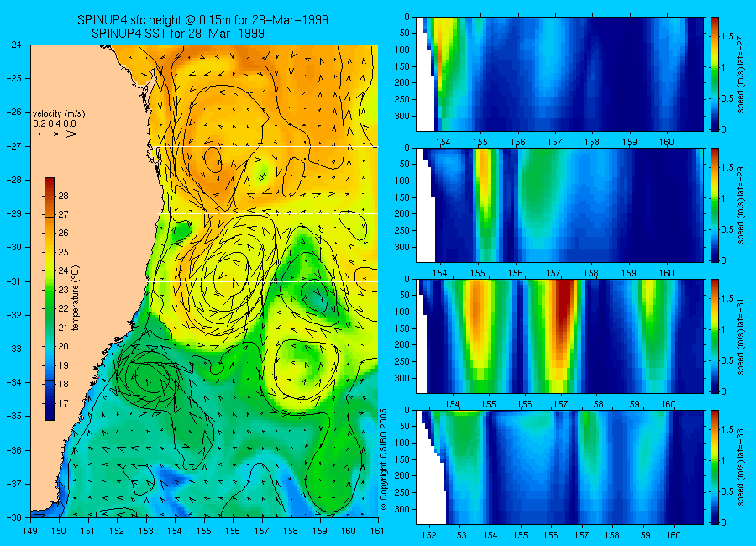756x546 pixels.
Task: Click the 1.5 tick on the lat=-27 speed scale
Action: [727, 37]
